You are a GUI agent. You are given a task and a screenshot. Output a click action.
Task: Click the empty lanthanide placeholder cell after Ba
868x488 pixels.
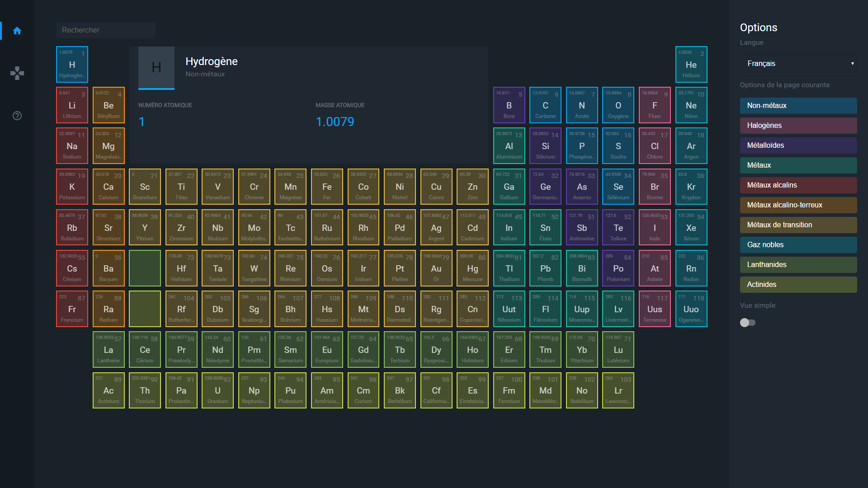(145, 268)
